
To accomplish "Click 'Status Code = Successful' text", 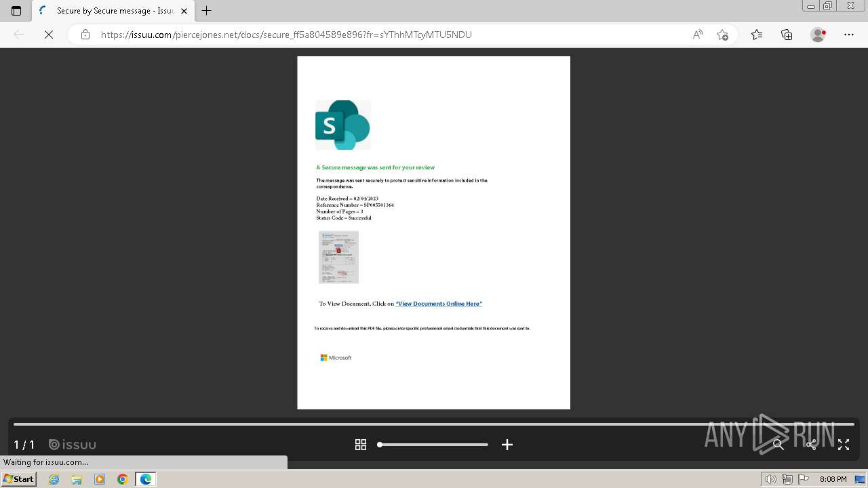I will pos(344,218).
